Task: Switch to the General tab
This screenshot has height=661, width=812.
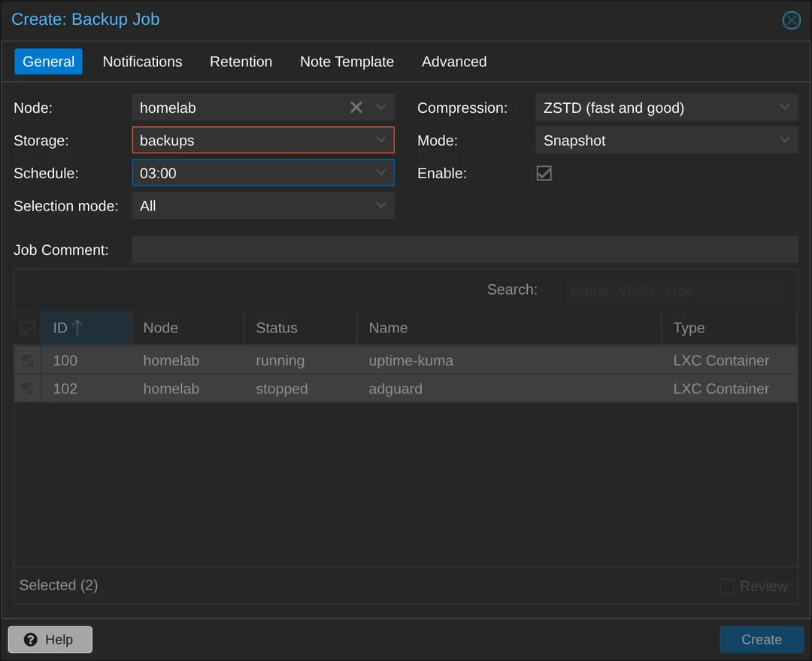Action: 48,62
